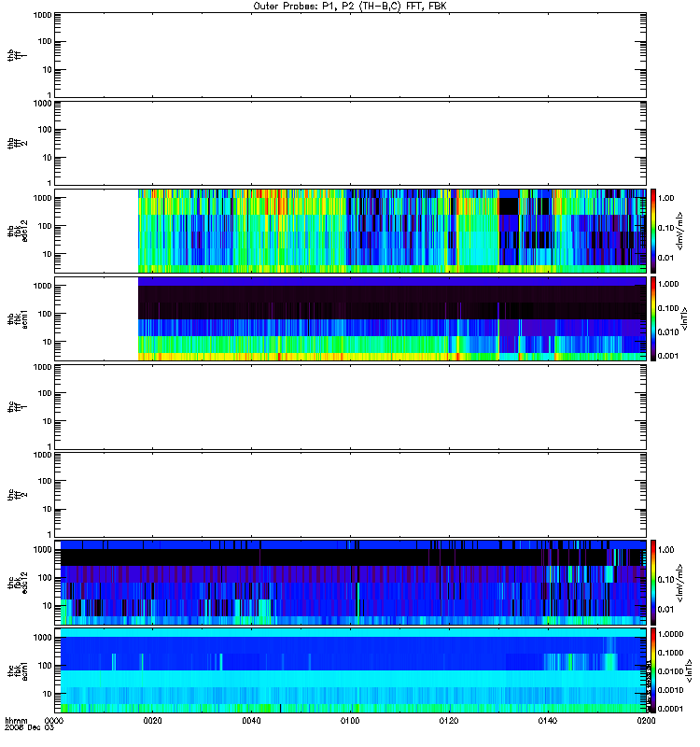Click inside the thb fbk edc12 spectrogram
Screen dimensions: 700x747
[392, 231]
